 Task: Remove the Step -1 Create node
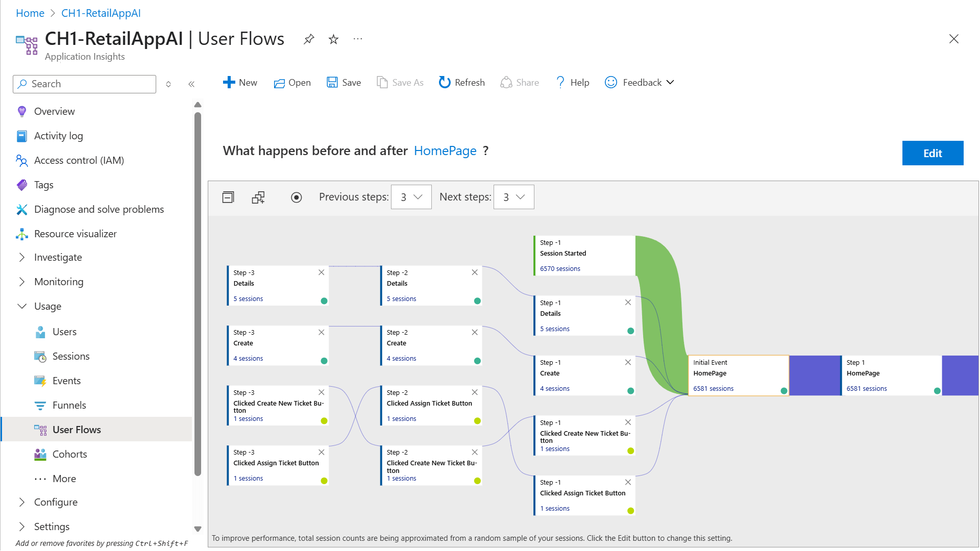pos(628,362)
